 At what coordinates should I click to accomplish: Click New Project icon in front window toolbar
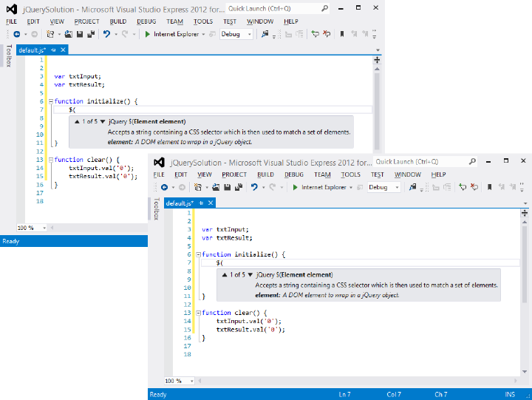tap(198, 187)
